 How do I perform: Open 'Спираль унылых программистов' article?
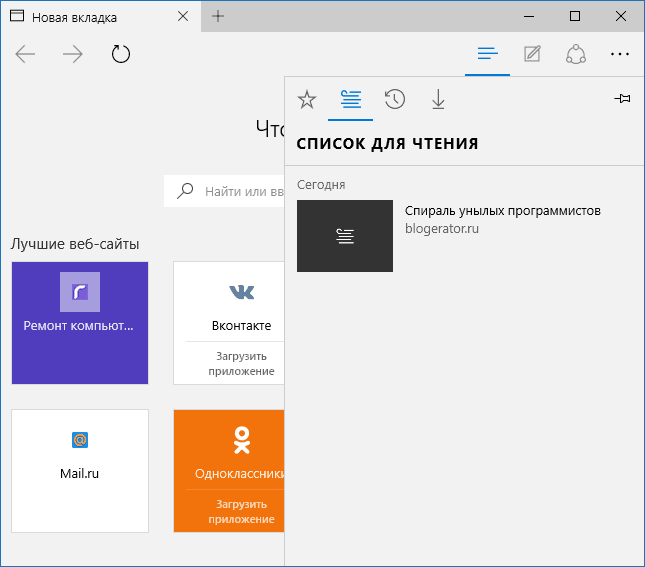coord(503,211)
